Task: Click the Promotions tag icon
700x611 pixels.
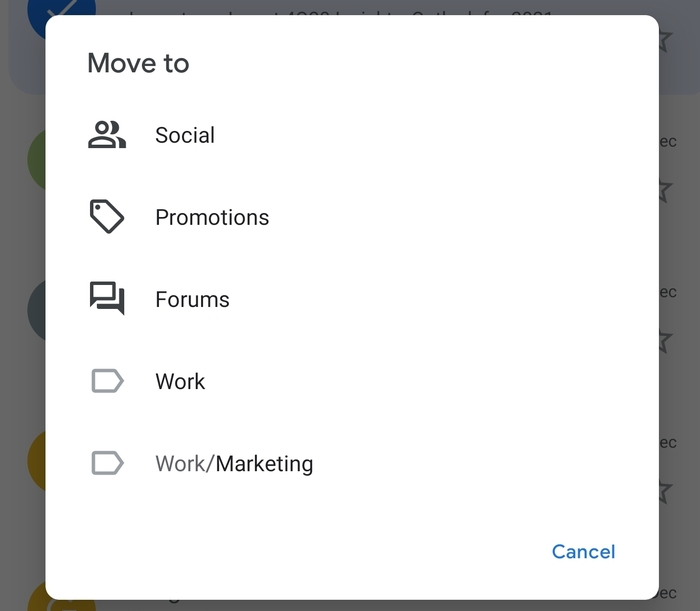Action: tap(107, 217)
